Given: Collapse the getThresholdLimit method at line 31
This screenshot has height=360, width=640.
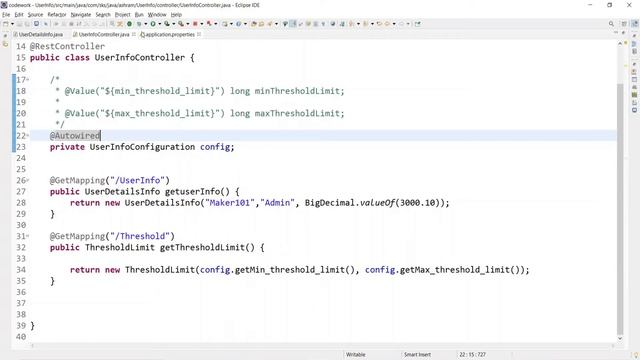Looking at the screenshot, I should point(28,236).
